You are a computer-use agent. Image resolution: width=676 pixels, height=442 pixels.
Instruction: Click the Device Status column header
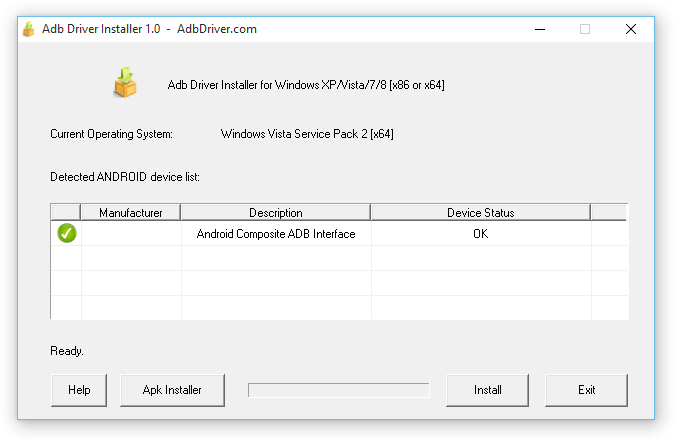coord(480,212)
